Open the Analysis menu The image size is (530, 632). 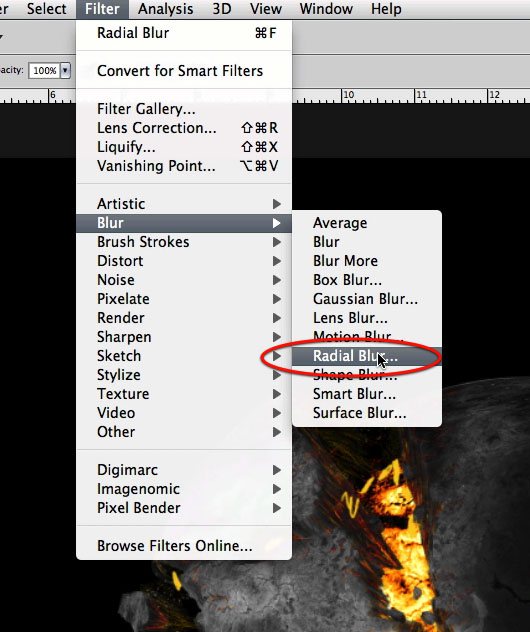[165, 9]
